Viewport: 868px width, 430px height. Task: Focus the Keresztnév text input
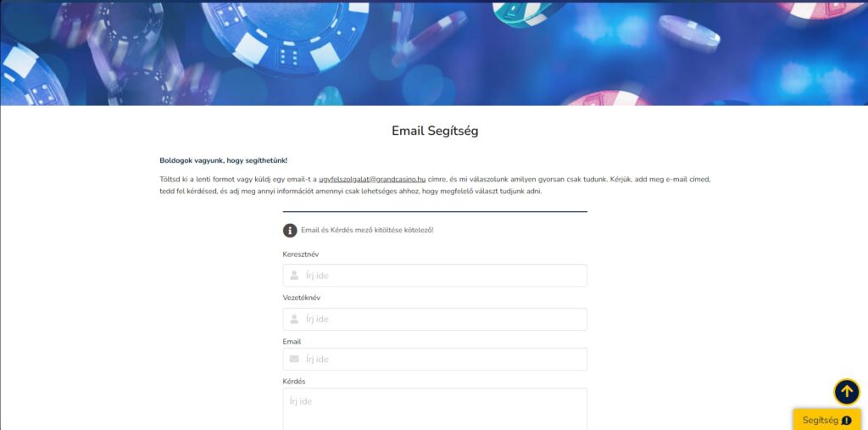pyautogui.click(x=441, y=276)
